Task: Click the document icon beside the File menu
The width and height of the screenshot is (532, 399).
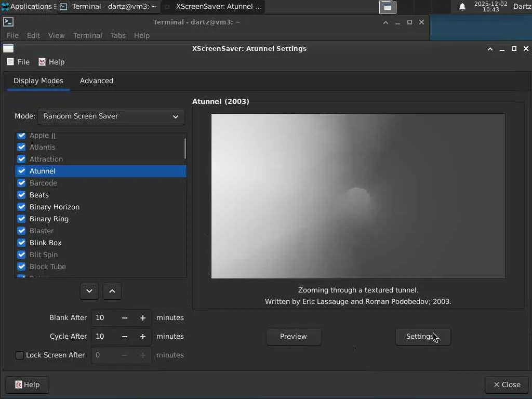Action: (10, 62)
